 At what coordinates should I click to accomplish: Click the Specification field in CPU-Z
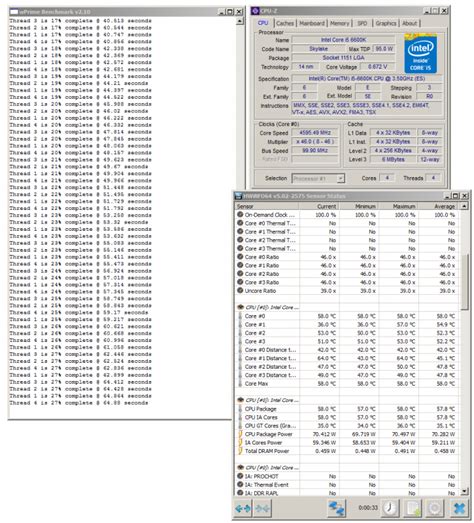[367, 78]
